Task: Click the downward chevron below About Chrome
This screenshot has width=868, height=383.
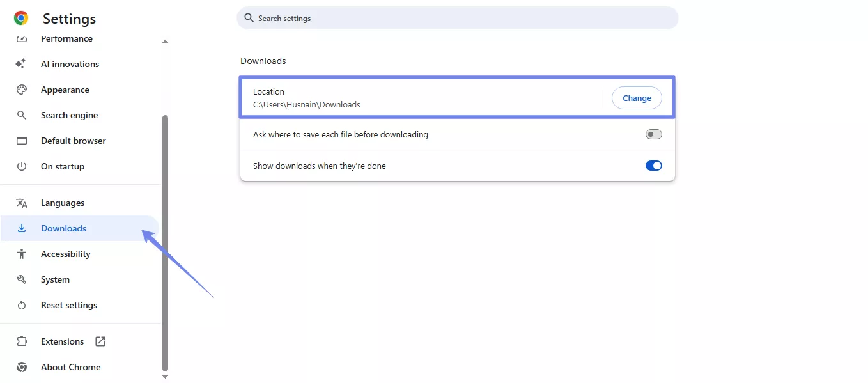Action: 165,377
